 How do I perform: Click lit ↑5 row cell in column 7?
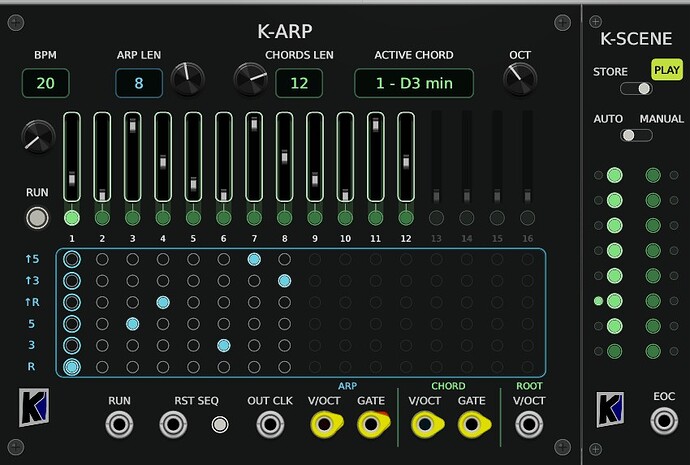[254, 259]
